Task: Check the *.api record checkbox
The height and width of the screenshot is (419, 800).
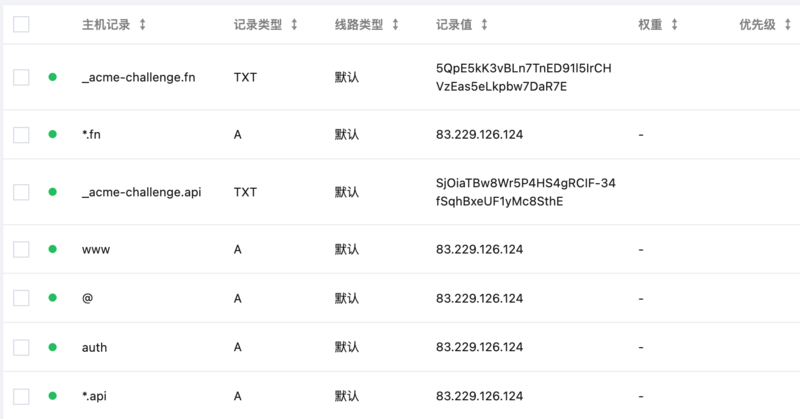Action: click(x=21, y=395)
